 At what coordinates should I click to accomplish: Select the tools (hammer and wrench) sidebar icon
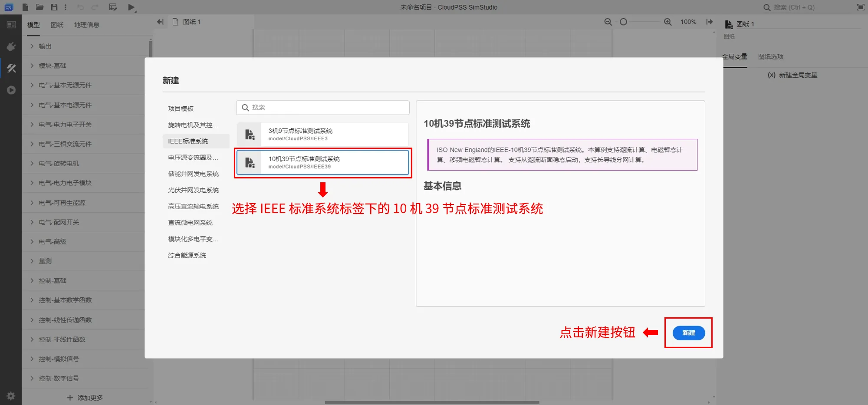(11, 68)
